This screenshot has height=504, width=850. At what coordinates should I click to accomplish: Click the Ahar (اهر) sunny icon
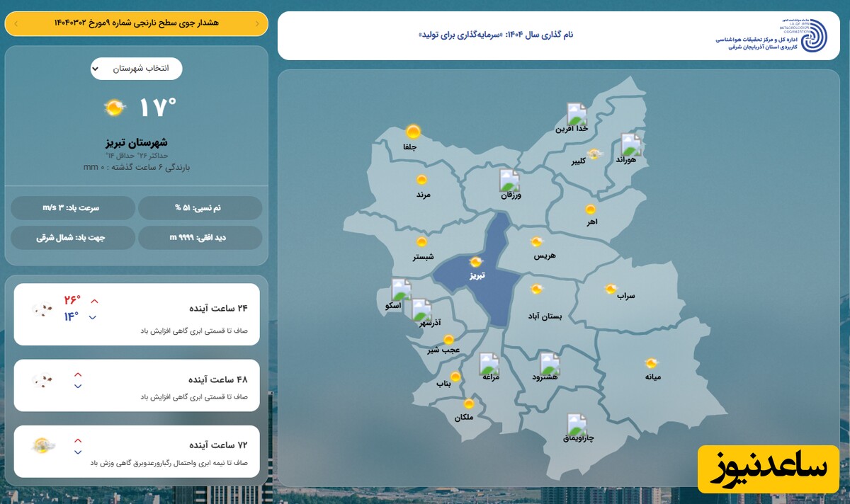click(x=590, y=209)
